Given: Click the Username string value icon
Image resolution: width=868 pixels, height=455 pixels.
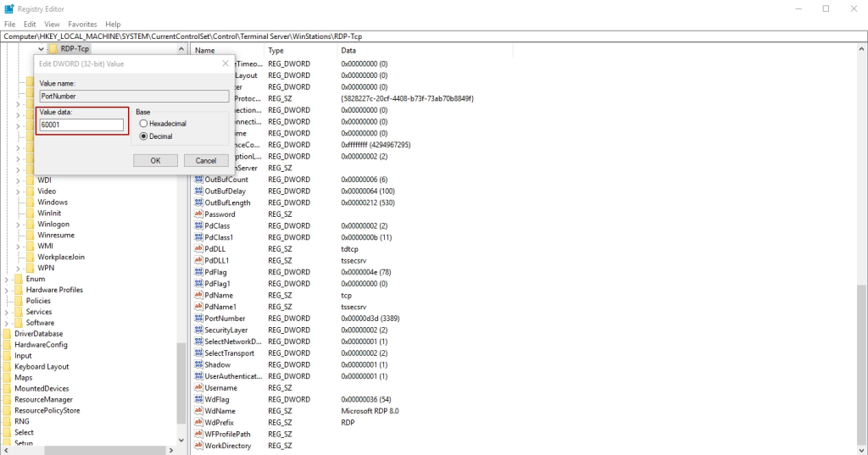Looking at the screenshot, I should tap(198, 388).
